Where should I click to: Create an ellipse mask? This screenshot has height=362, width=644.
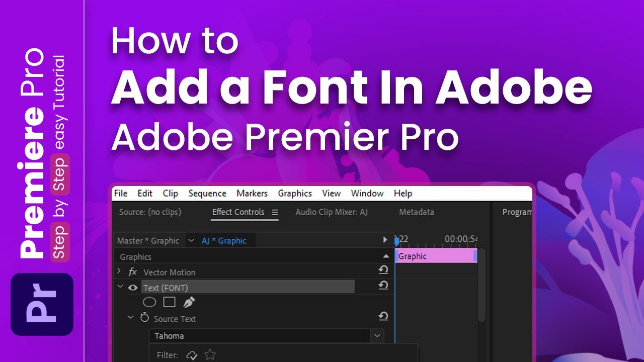pyautogui.click(x=149, y=303)
